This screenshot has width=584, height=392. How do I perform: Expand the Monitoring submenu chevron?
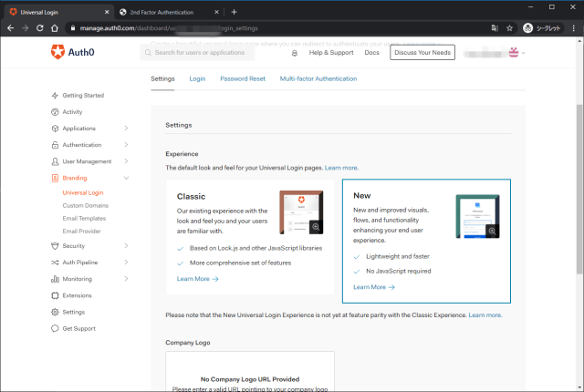pos(126,279)
